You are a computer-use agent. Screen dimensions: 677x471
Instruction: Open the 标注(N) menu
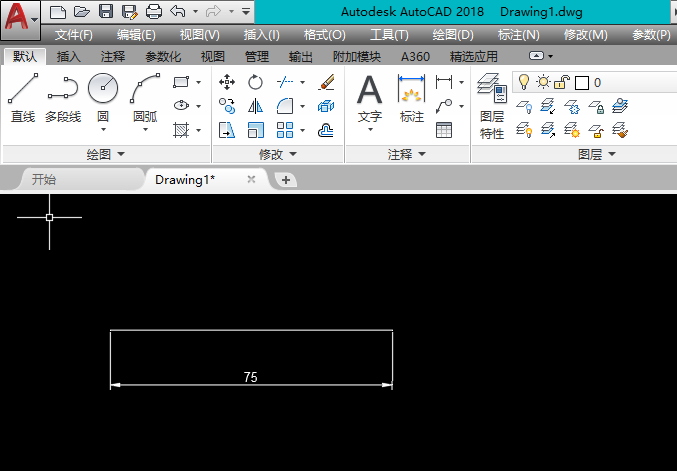519,35
